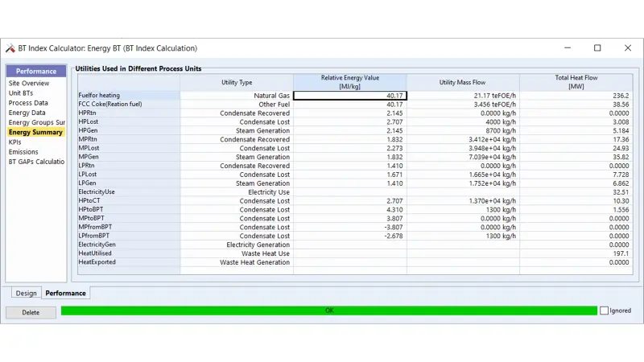Click 'Natural Gas' utility type cell
Image resolution: width=644 pixels, height=362 pixels.
coord(237,96)
